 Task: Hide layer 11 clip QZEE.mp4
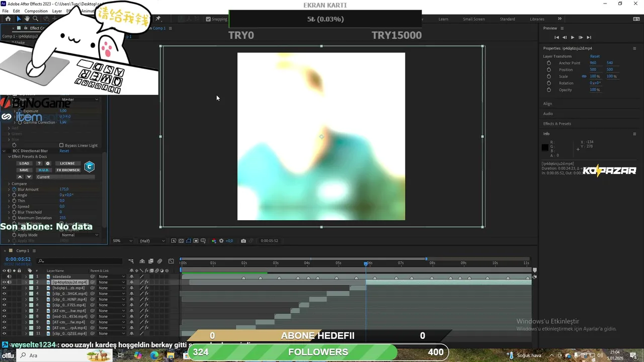tap(4, 333)
